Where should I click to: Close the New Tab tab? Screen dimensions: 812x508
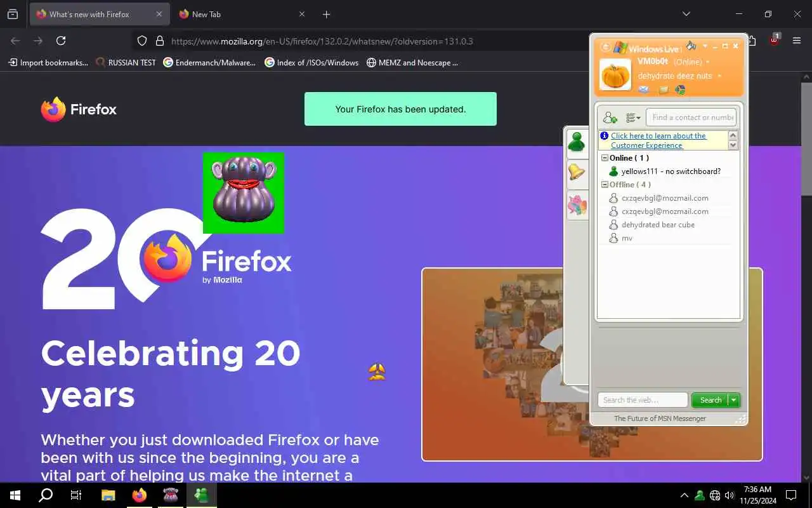(x=302, y=14)
